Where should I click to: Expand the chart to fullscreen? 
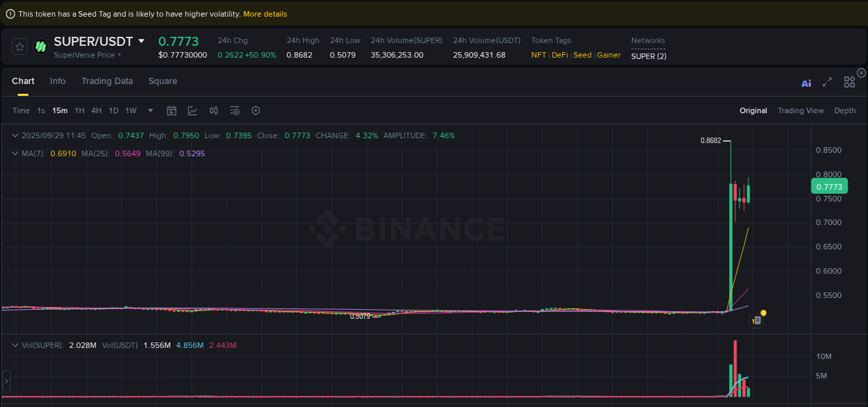827,81
